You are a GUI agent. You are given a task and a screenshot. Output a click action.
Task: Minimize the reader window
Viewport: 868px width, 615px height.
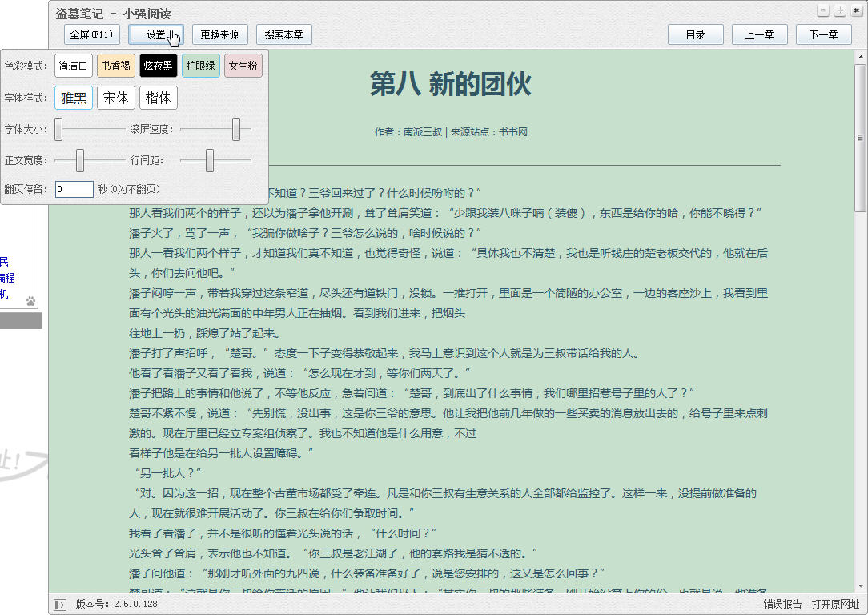[823, 10]
